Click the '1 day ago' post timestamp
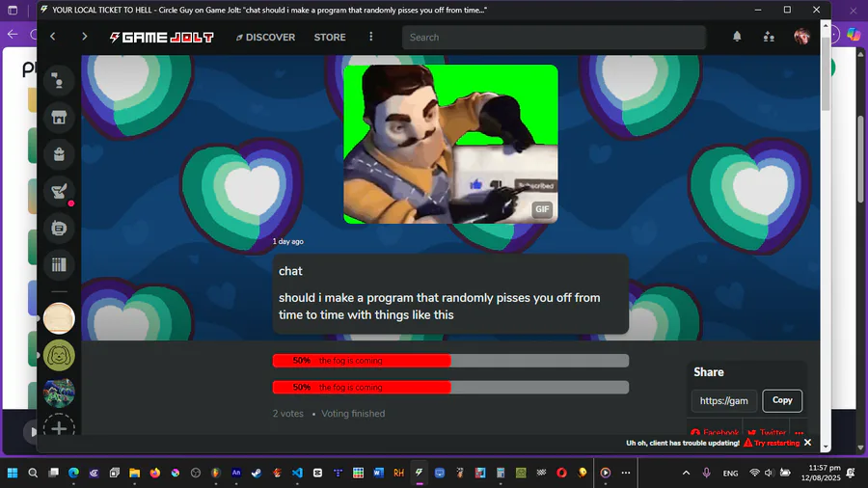 click(287, 241)
